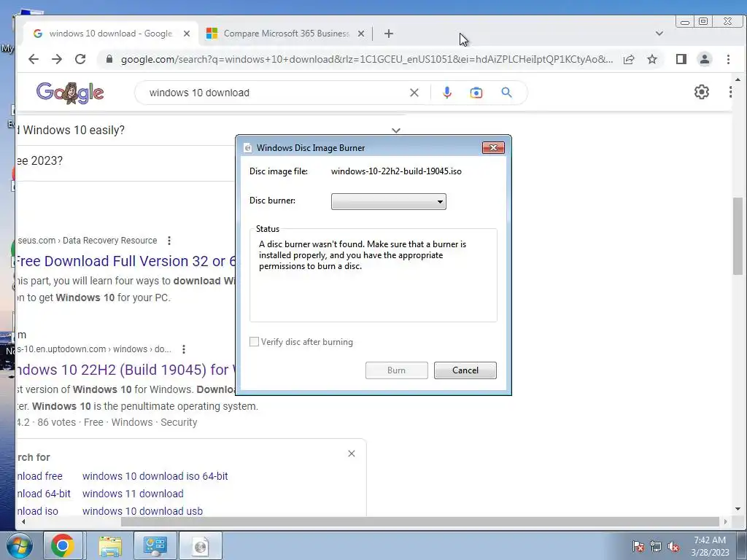Image resolution: width=747 pixels, height=560 pixels.
Task: Open Action Center flag in tray
Action: click(638, 546)
